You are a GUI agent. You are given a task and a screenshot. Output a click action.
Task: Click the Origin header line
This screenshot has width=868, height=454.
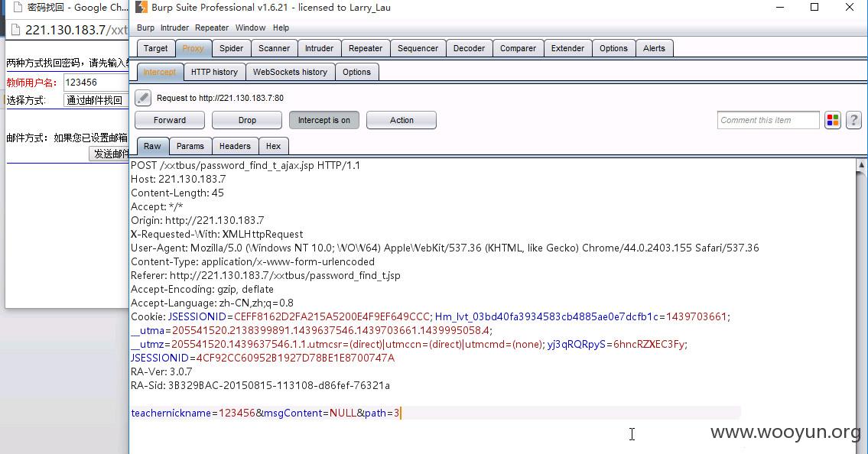pyautogui.click(x=197, y=220)
